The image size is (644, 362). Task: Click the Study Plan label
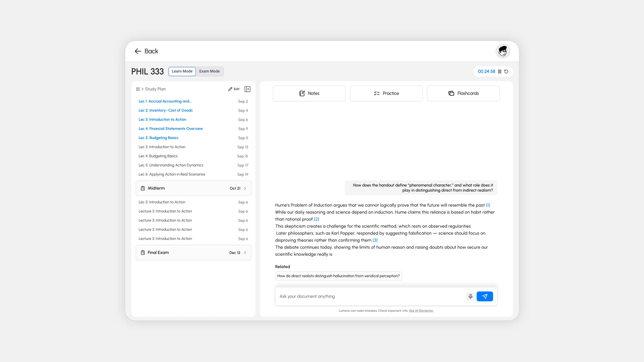pos(155,89)
